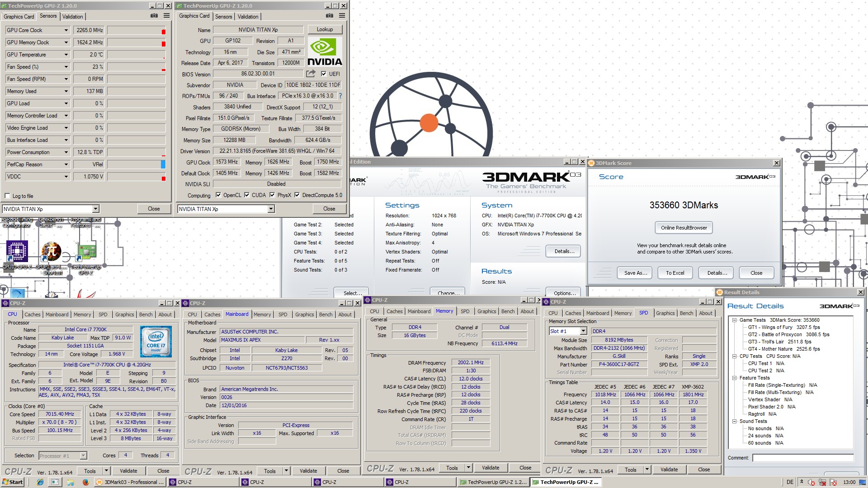Switch to the Validation tab in GPU-Z Sensors window
The height and width of the screenshot is (488, 868).
73,17
